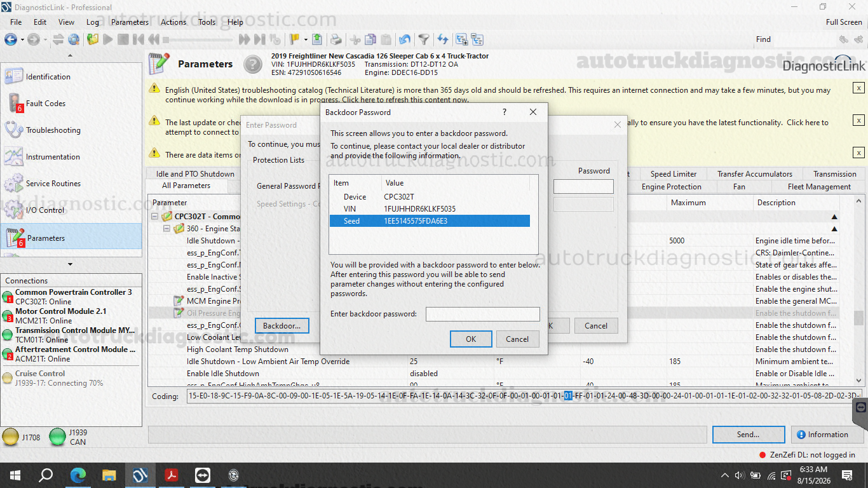Click the log Stop square in the toolbar
The height and width of the screenshot is (488, 868).
[x=124, y=39]
